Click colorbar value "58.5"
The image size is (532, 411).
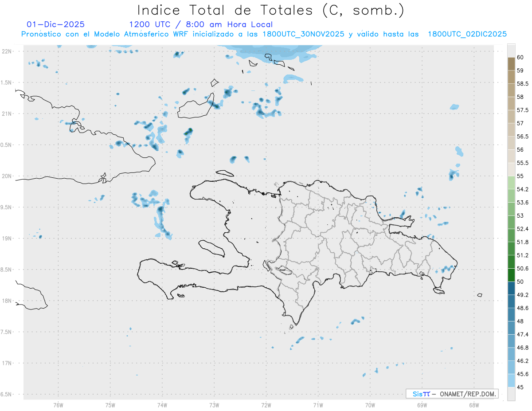[523, 83]
